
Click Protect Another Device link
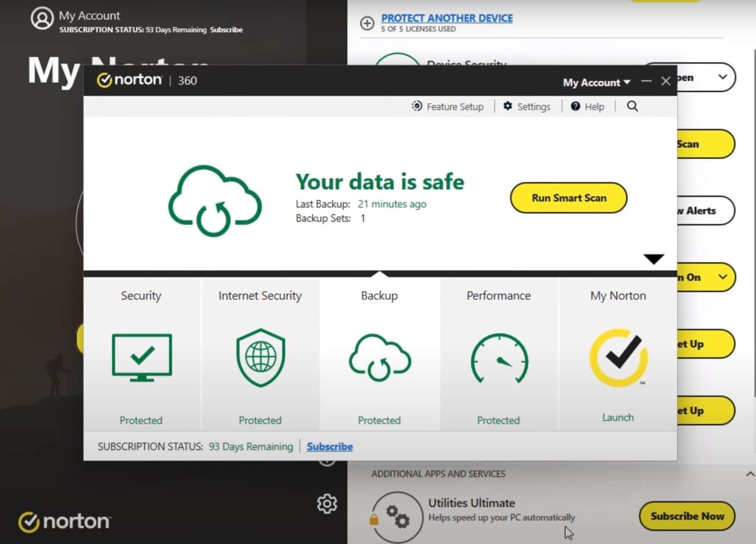(447, 18)
